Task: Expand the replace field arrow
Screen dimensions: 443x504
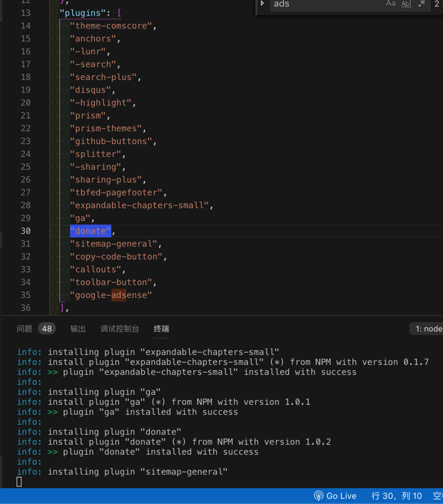Action: click(x=263, y=4)
